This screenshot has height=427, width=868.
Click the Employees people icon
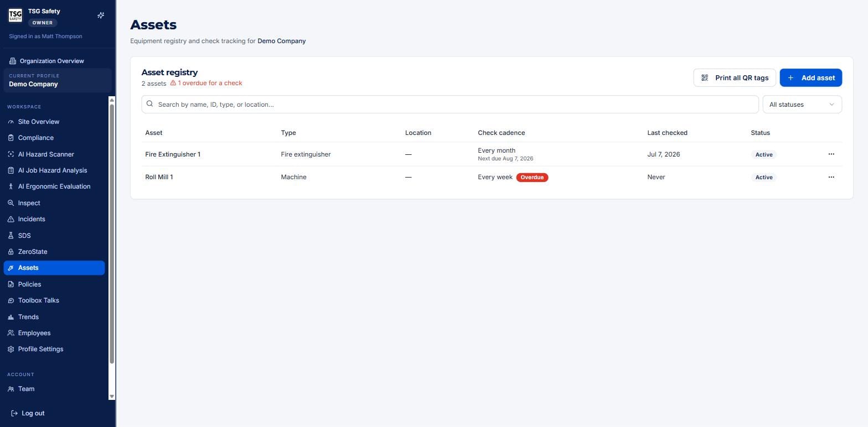[11, 333]
